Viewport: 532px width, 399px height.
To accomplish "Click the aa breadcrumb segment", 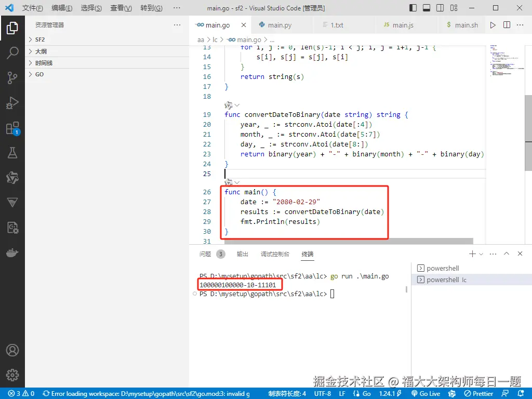I will pyautogui.click(x=201, y=39).
